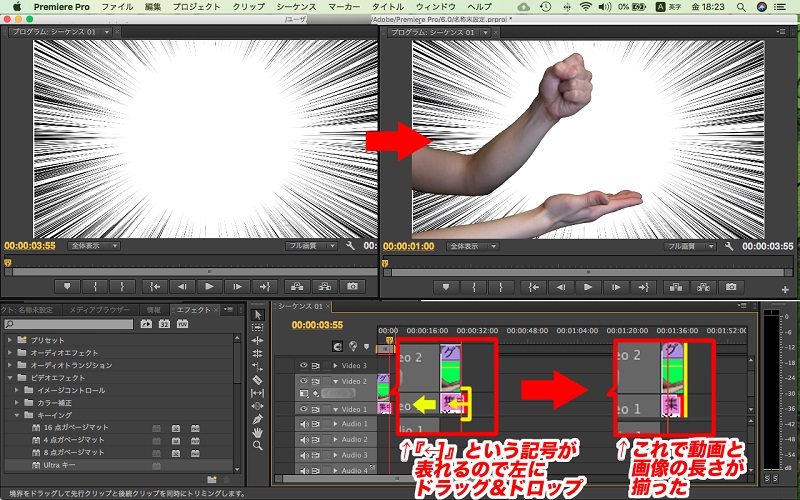Click Lift button in left monitor
This screenshot has width=800, height=500.
[x=297, y=287]
